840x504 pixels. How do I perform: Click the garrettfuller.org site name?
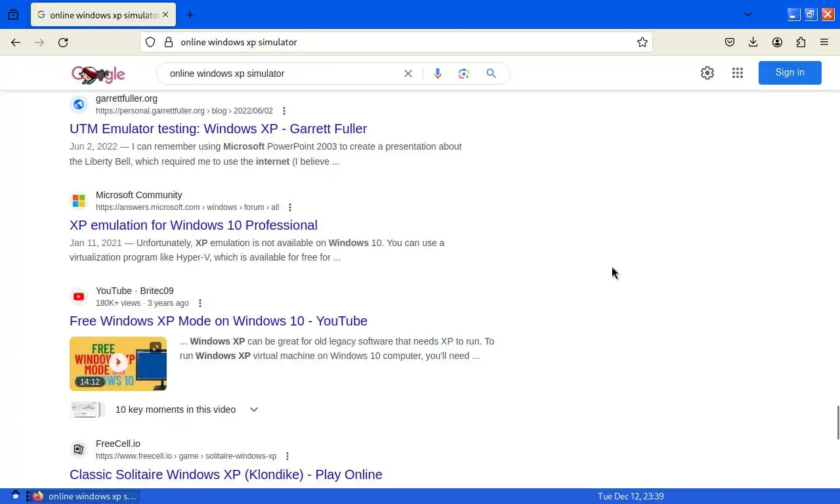(x=127, y=98)
